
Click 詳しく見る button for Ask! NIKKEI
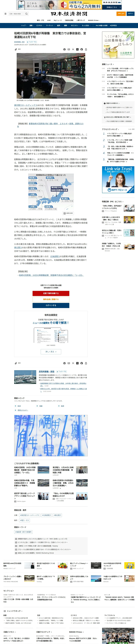coord(51,352)
